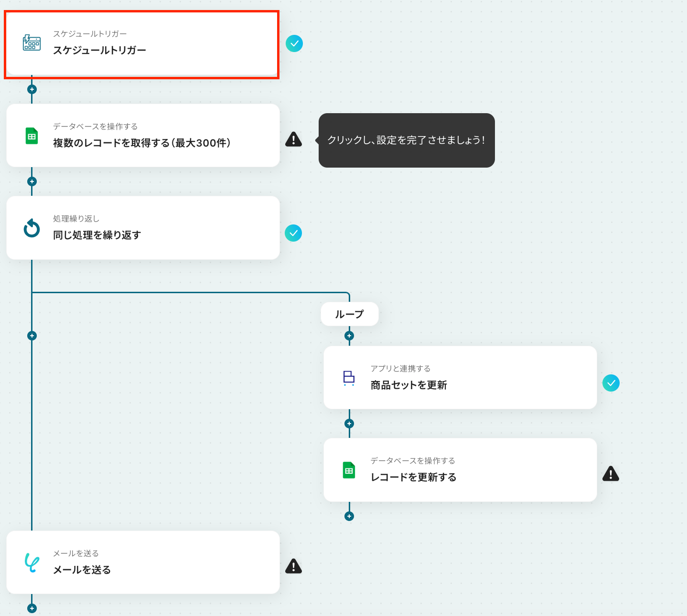Add step below メールを送る via plus

coord(32,608)
